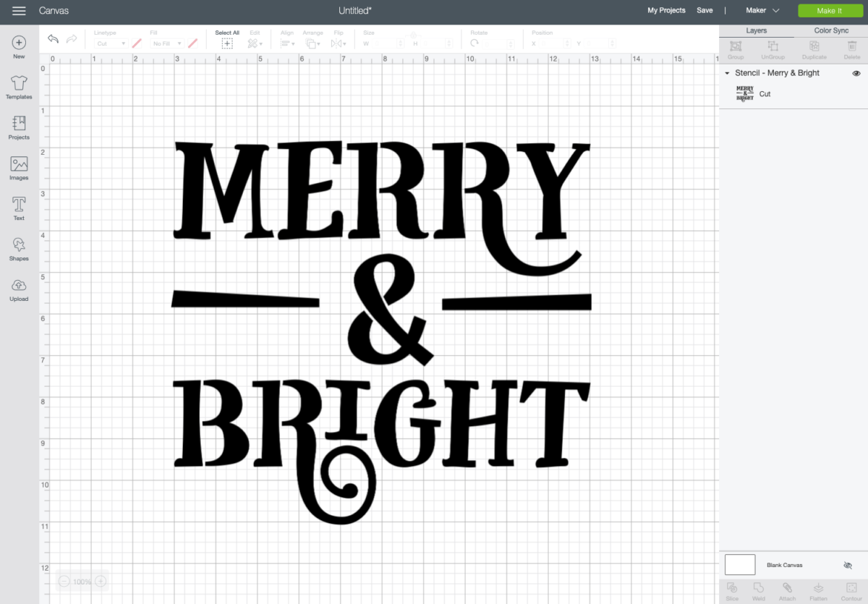
Task: Click the Contour tool
Action: (851, 591)
